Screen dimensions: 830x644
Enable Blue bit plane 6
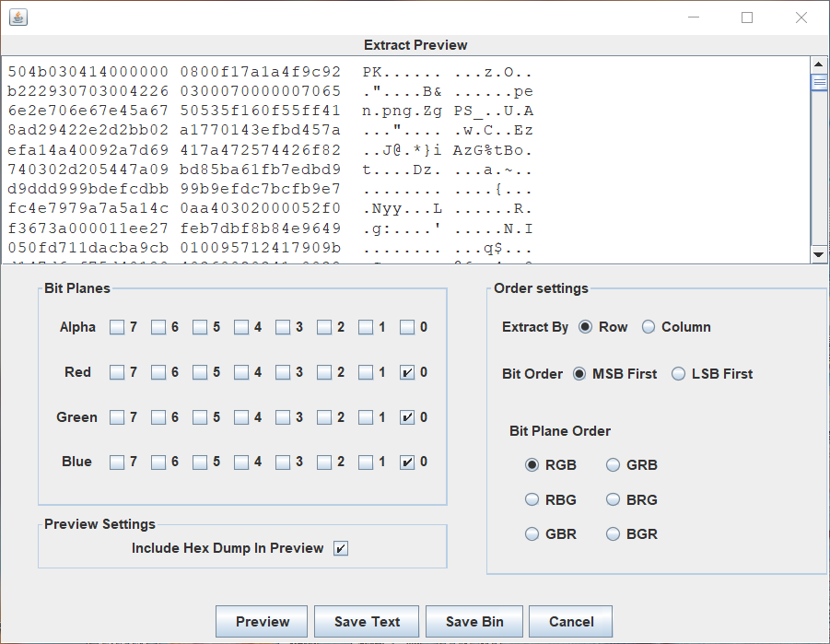click(x=158, y=462)
